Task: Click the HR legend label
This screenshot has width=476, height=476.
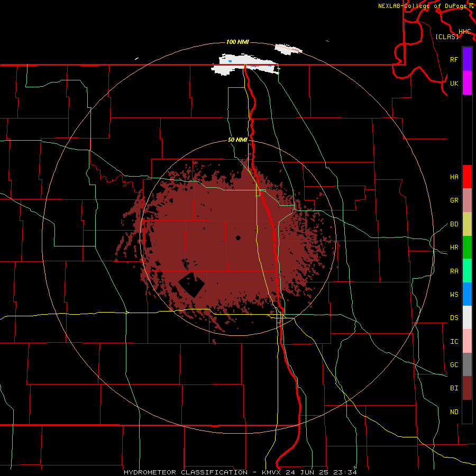Action: point(454,248)
